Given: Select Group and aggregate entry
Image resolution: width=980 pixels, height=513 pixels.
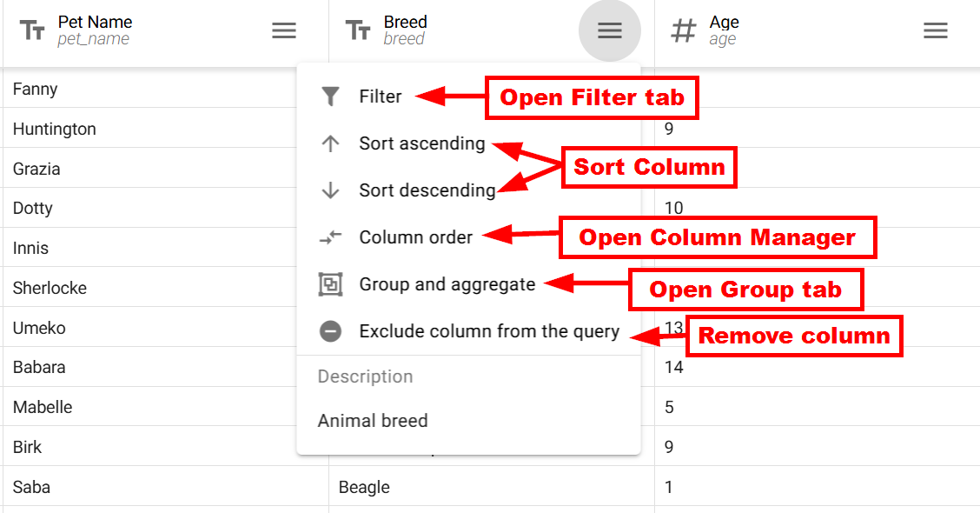Looking at the screenshot, I should pos(447,284).
